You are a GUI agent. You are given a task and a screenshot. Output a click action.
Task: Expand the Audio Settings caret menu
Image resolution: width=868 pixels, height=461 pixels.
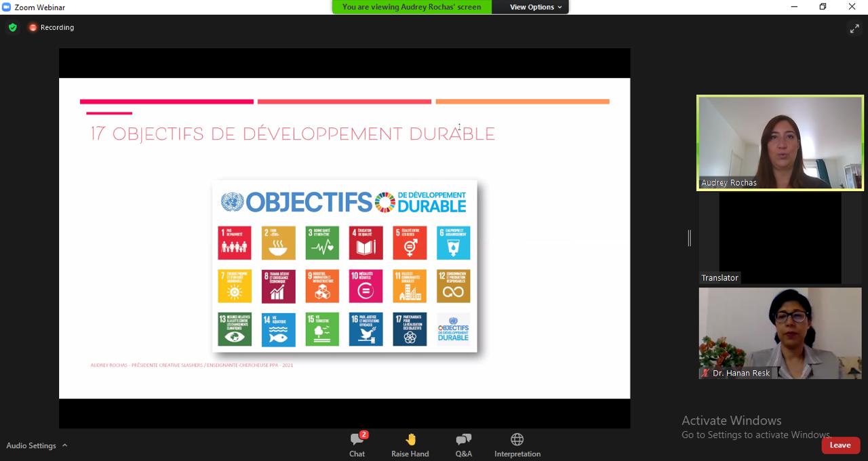pos(65,445)
